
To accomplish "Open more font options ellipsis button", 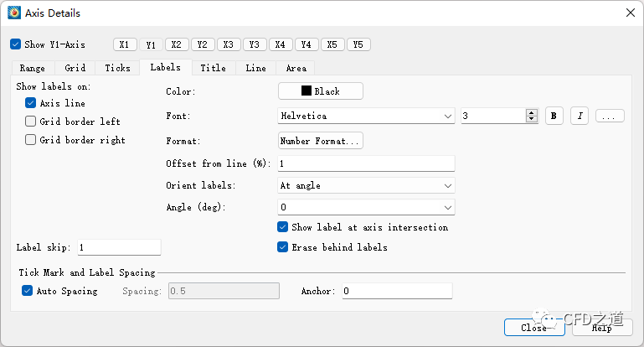I will coord(610,116).
